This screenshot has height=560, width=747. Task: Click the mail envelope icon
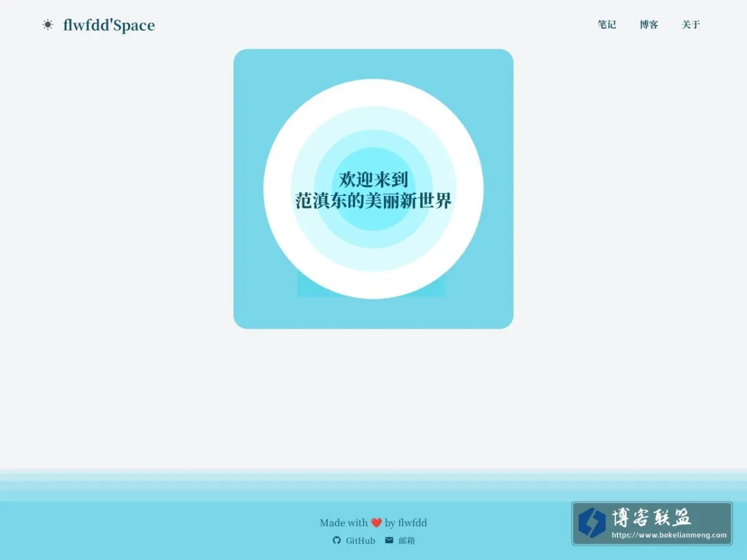(389, 540)
